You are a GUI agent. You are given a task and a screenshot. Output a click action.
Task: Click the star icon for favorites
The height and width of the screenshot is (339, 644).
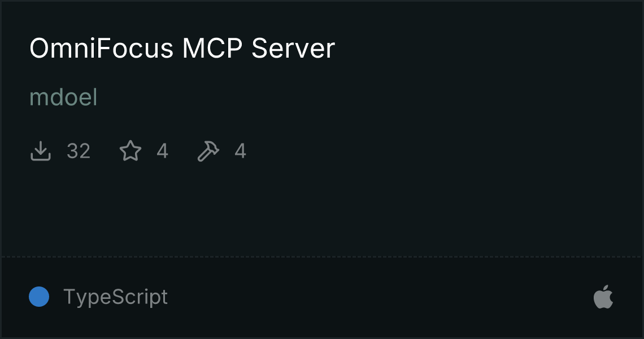pos(130,151)
